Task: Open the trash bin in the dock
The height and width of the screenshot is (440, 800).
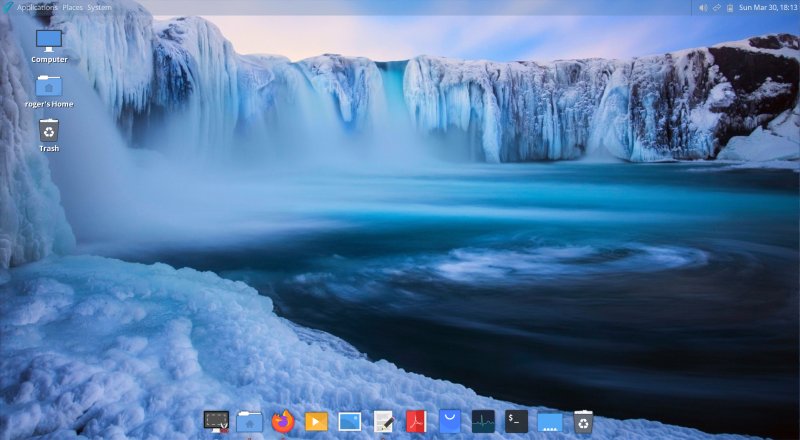Action: click(x=583, y=421)
